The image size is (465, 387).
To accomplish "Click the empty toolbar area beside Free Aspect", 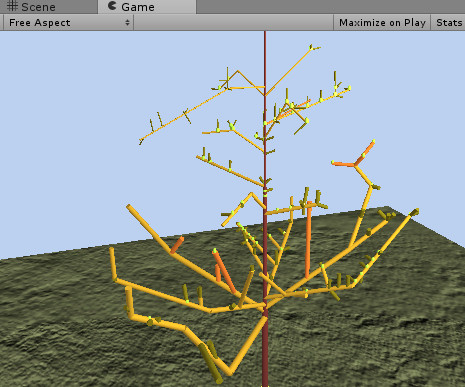I will [233, 23].
